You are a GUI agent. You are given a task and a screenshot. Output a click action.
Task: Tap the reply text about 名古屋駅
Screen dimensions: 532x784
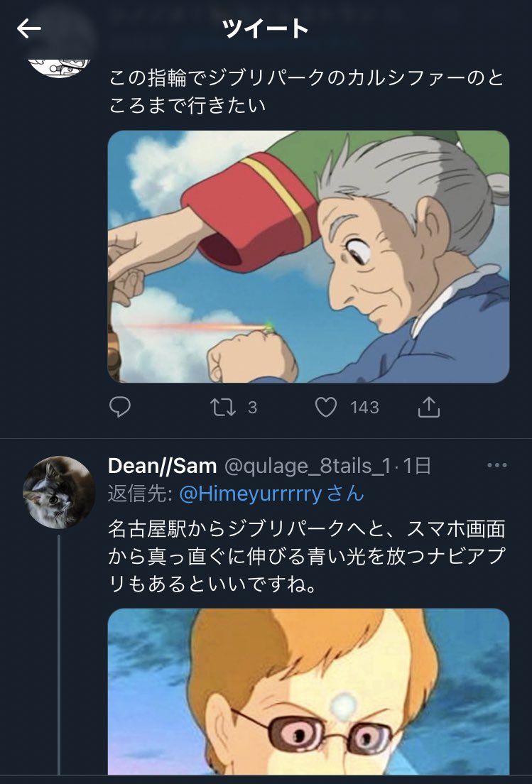tap(307, 556)
